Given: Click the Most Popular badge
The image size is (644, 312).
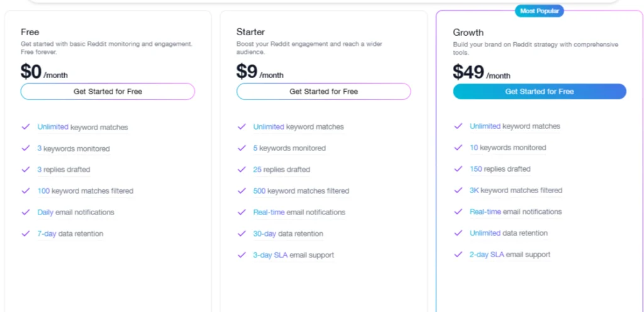Looking at the screenshot, I should pyautogui.click(x=539, y=11).
